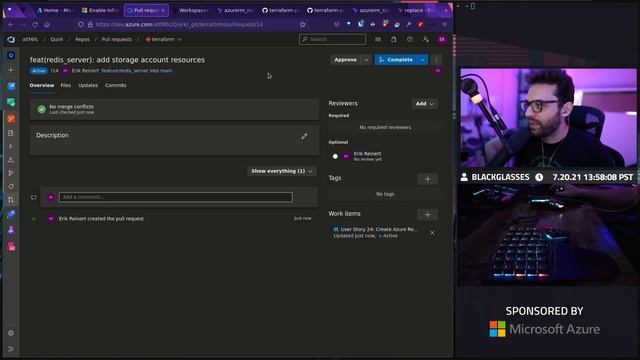Click Active status badge
640x360 pixels.
coord(39,71)
